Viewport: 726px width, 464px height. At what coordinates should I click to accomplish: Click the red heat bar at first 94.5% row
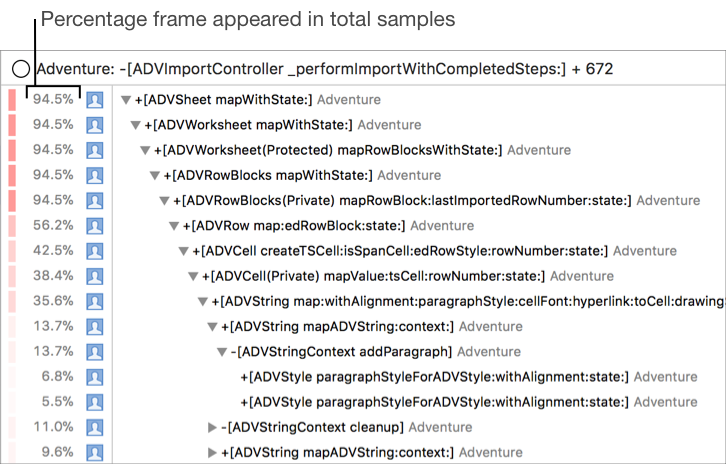11,100
